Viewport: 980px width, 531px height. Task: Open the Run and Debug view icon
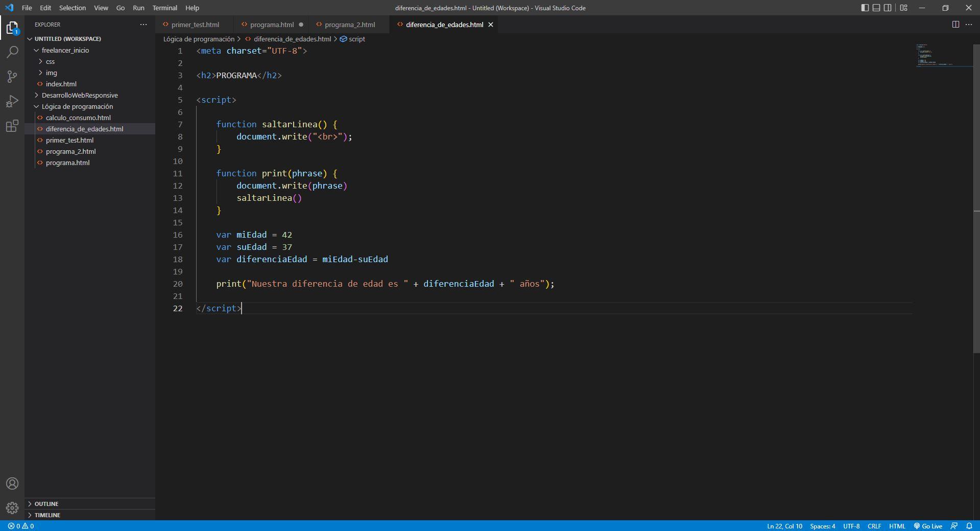(12, 101)
